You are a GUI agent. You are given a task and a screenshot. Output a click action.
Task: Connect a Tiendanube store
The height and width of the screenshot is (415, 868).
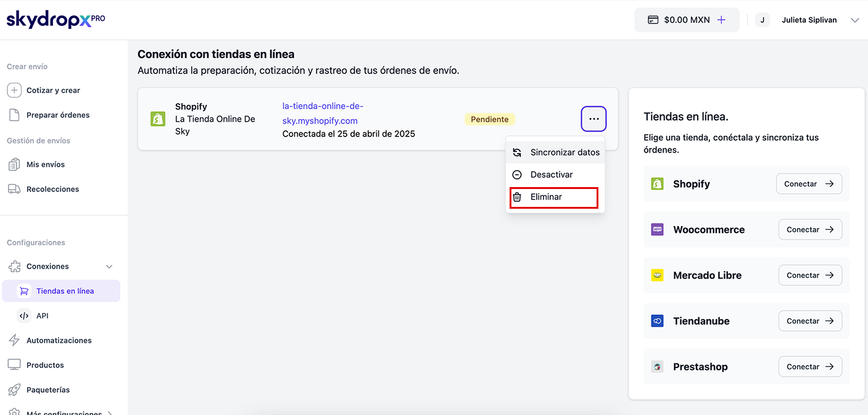pos(811,321)
